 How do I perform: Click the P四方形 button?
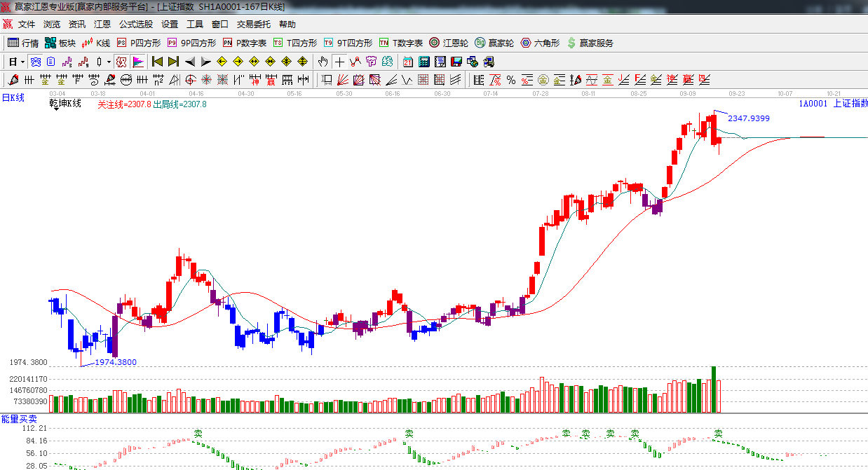pos(139,43)
